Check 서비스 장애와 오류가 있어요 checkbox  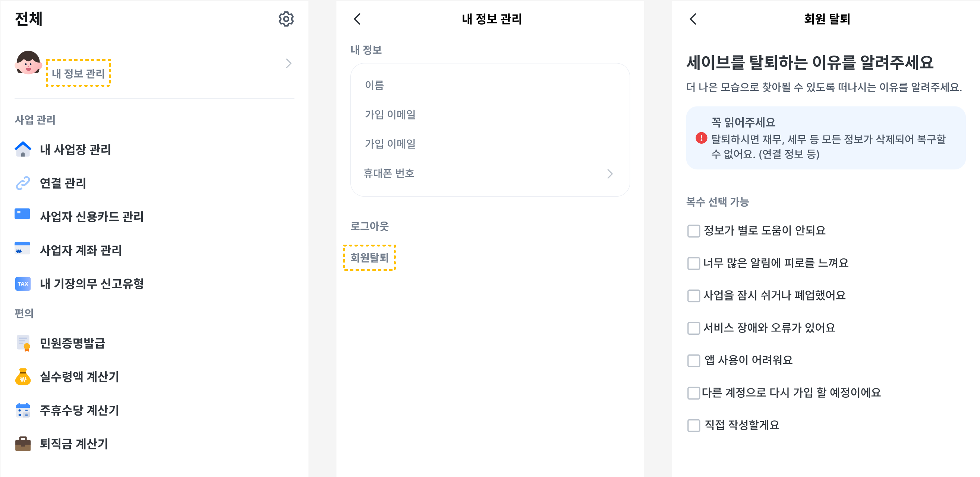[x=694, y=328]
